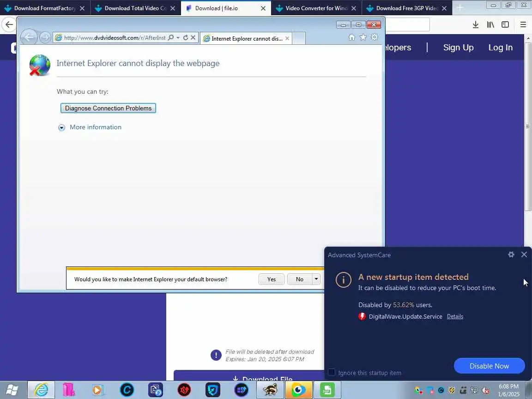Open Windows Start menu
The height and width of the screenshot is (399, 532).
pos(12,390)
